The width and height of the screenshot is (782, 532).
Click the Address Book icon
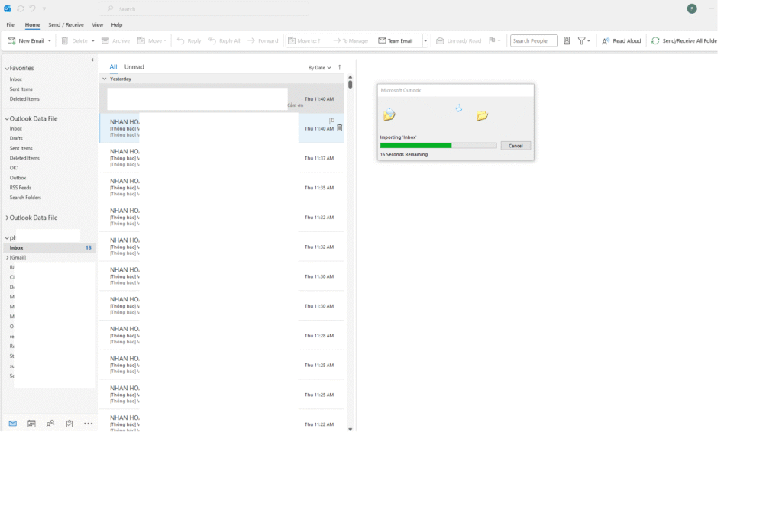tap(567, 40)
